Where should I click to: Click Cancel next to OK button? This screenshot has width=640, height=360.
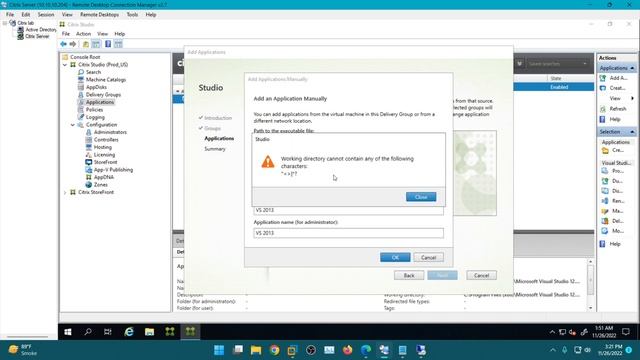click(429, 258)
